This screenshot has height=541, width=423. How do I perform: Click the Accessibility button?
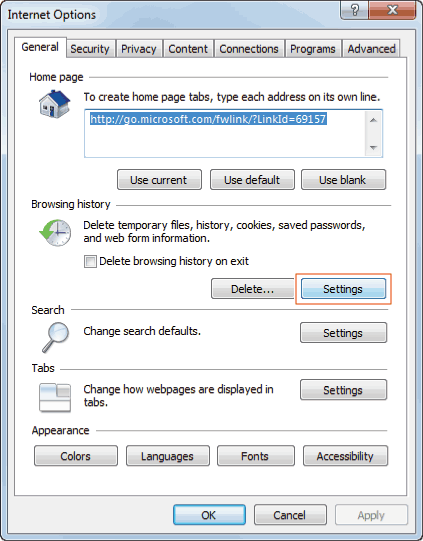click(x=345, y=456)
